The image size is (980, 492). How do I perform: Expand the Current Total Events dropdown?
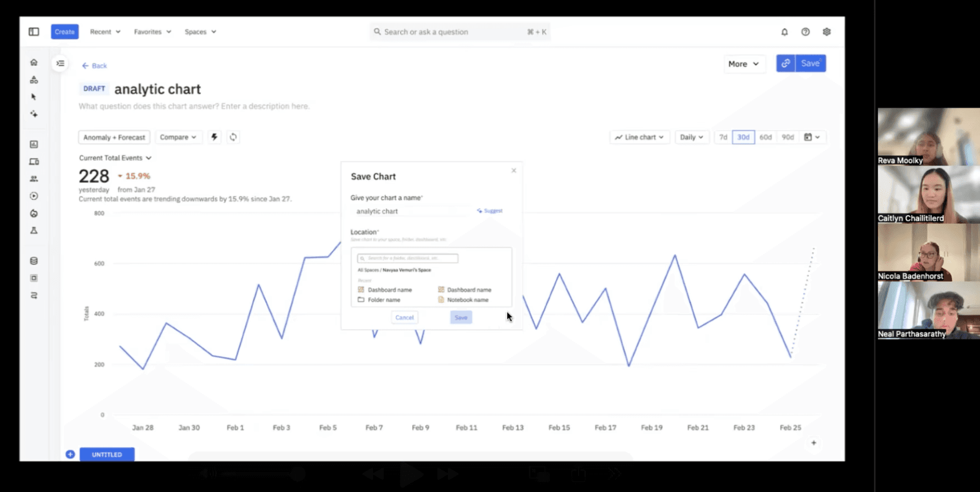[115, 158]
